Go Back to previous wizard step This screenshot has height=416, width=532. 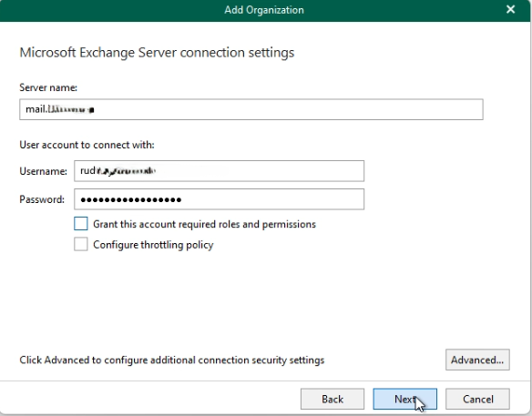coord(332,399)
